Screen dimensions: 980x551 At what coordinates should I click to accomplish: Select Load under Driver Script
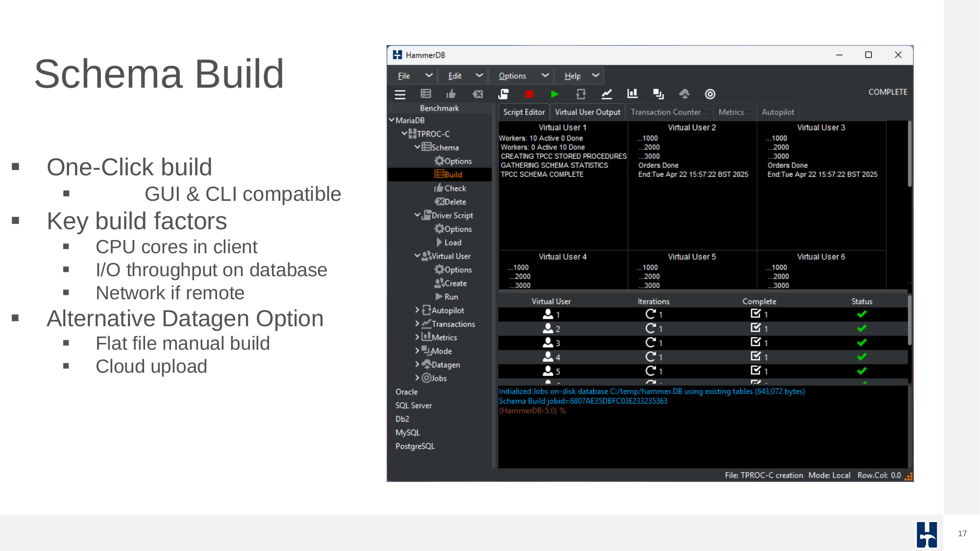coord(448,242)
